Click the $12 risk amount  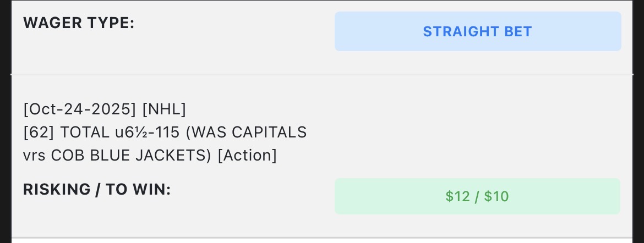point(456,196)
